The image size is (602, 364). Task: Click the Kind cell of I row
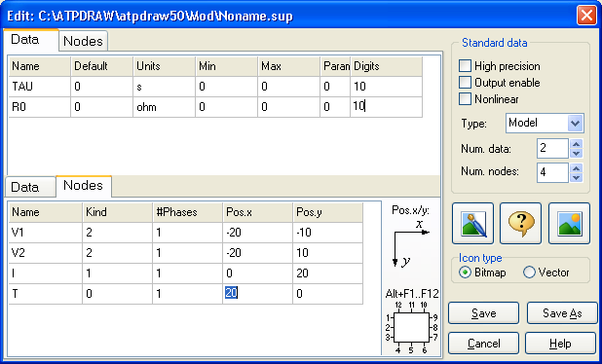(118, 273)
